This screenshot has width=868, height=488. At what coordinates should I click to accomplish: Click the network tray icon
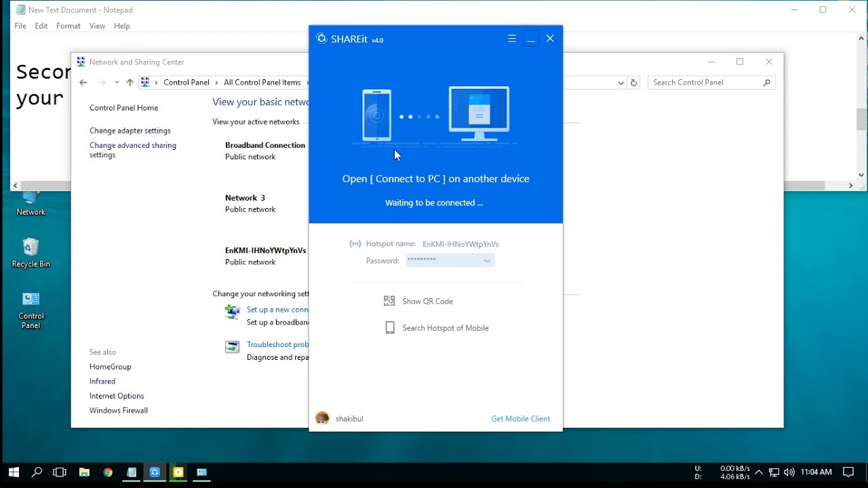[774, 472]
